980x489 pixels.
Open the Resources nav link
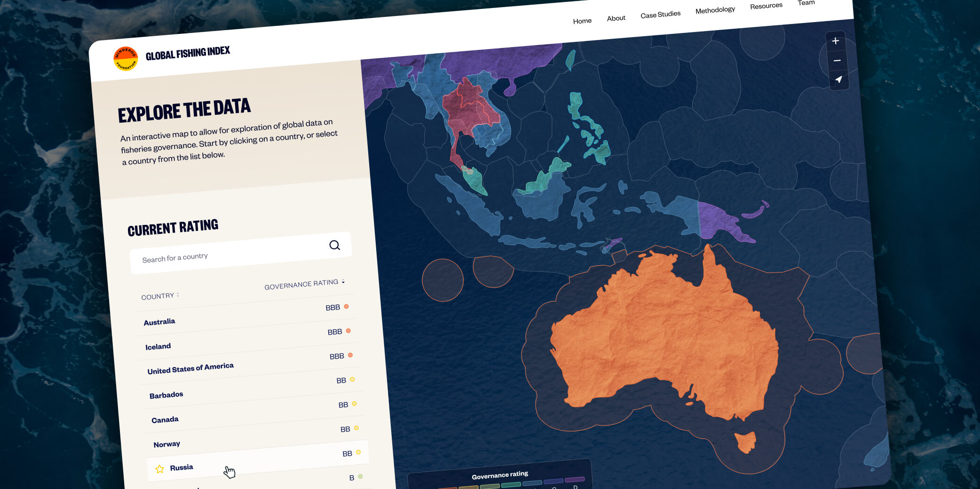click(x=767, y=6)
